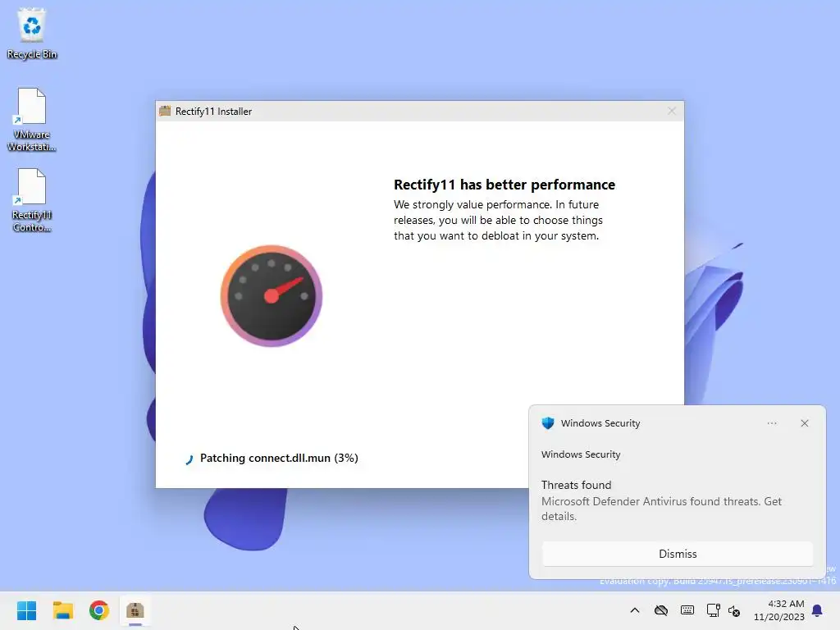Switch to Rectify11 Installer taskbar icon
The height and width of the screenshot is (630, 840).
pyautogui.click(x=135, y=610)
